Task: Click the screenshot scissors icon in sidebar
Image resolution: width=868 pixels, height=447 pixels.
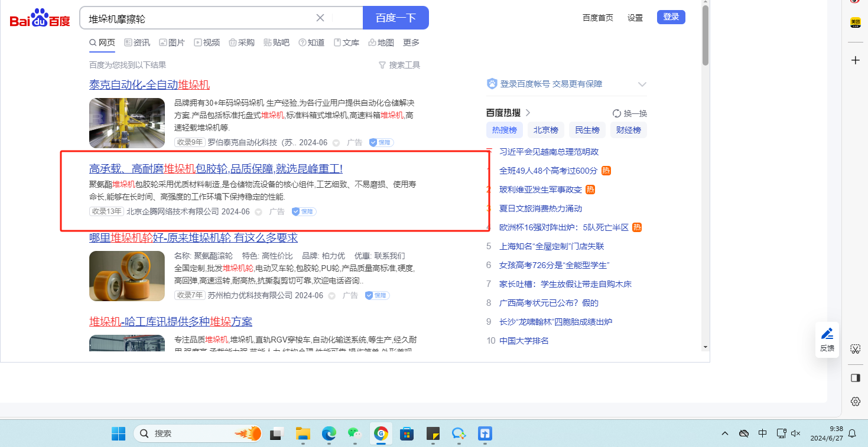Action: coord(855,349)
